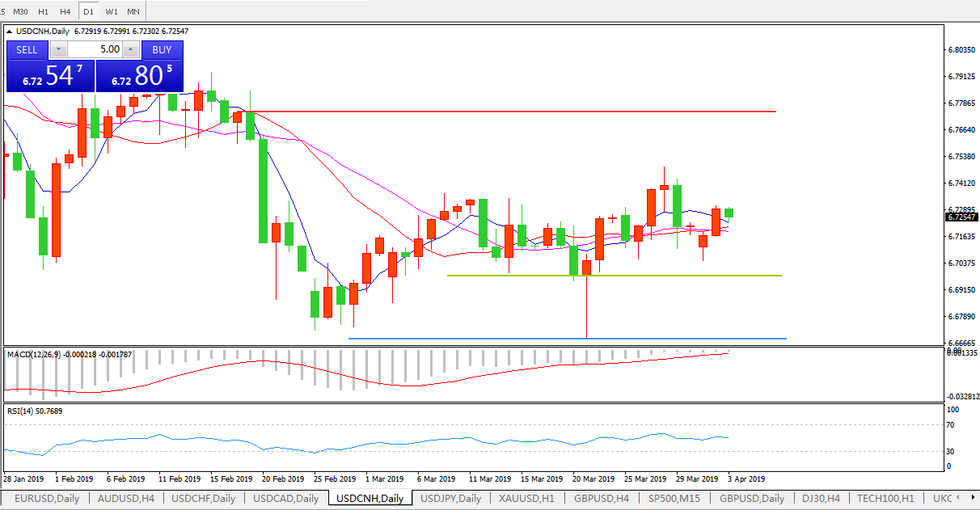The height and width of the screenshot is (510, 980).
Task: Click the current price label 6.72547
Action: pyautogui.click(x=961, y=217)
